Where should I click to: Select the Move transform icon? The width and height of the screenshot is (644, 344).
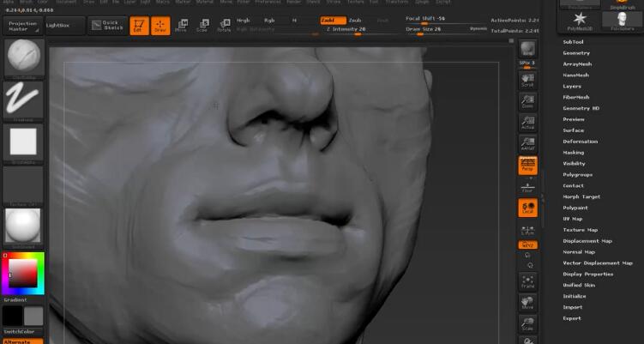181,26
